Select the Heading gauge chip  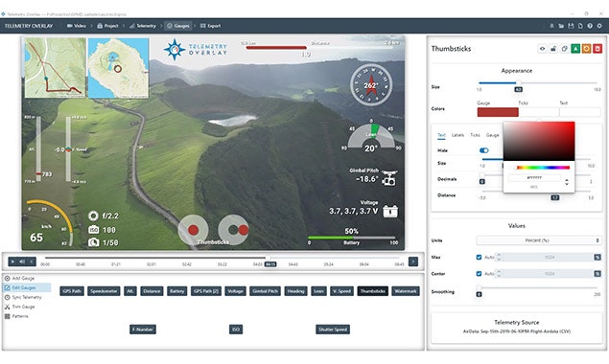point(296,291)
